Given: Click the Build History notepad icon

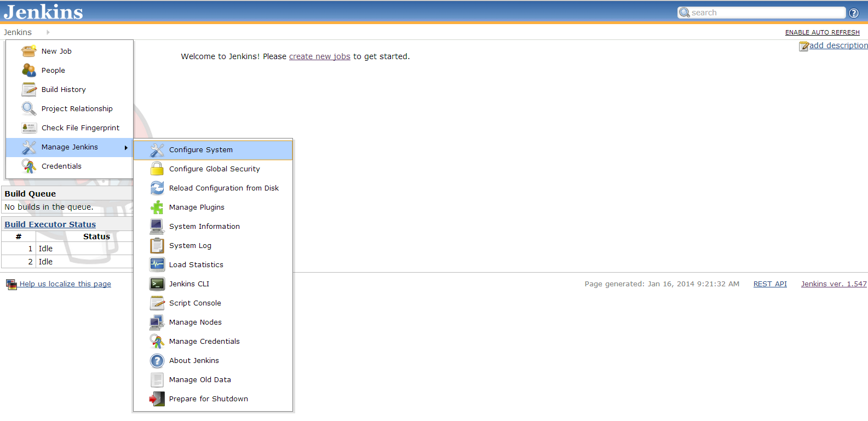Looking at the screenshot, I should click(29, 89).
